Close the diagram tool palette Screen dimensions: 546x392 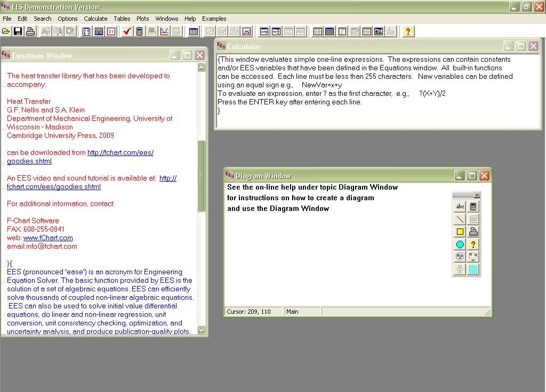(x=477, y=195)
